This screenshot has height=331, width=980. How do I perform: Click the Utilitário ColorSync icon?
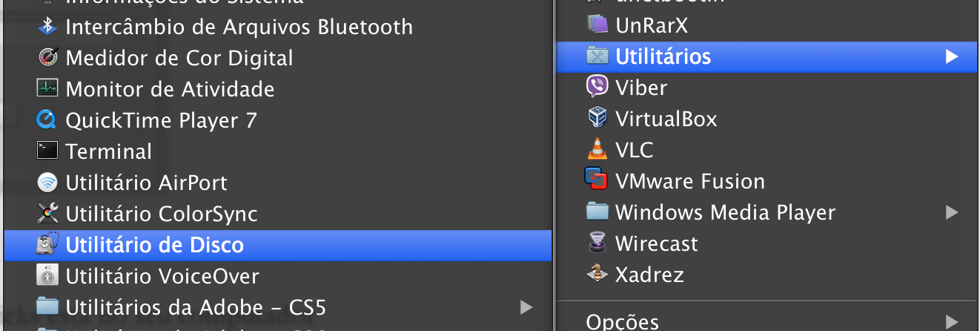click(x=47, y=214)
